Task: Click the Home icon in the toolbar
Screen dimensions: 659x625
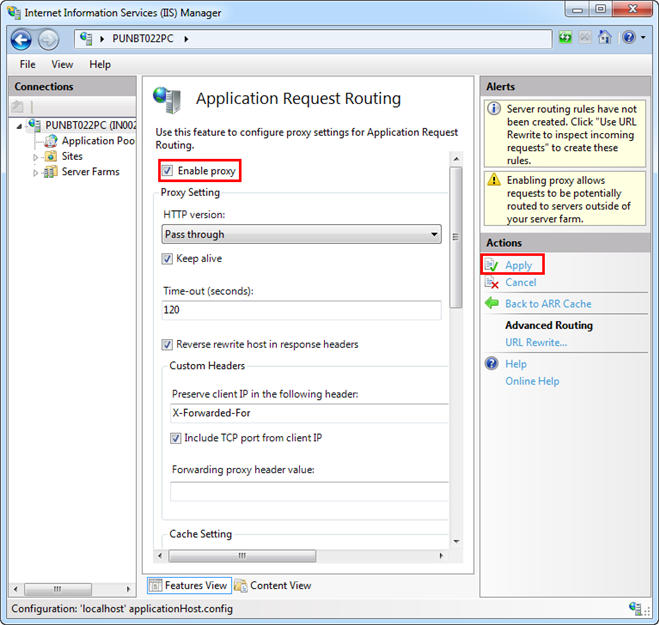Action: point(604,38)
